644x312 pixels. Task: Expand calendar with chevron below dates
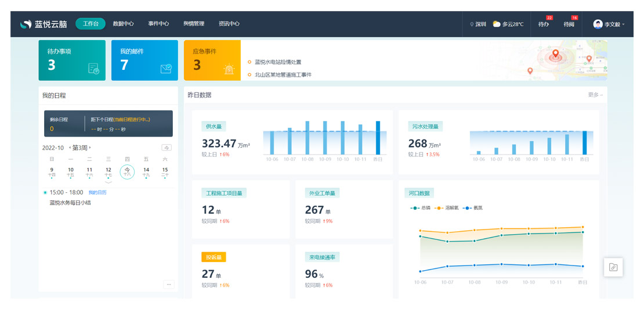108,182
